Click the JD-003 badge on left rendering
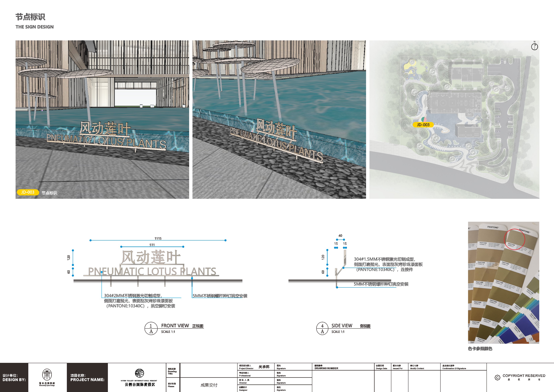554x392 pixels. pyautogui.click(x=28, y=192)
